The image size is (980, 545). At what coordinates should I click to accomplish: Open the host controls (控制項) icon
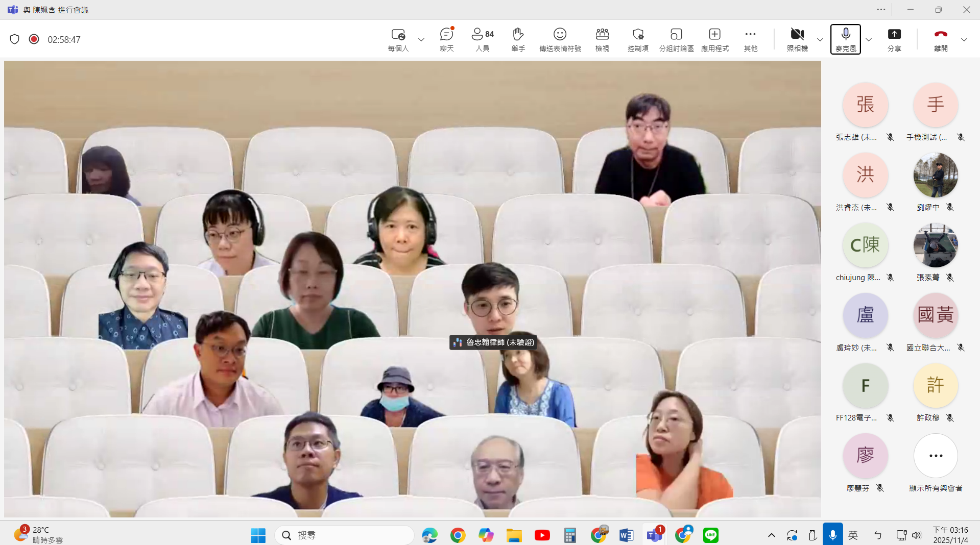click(x=638, y=39)
